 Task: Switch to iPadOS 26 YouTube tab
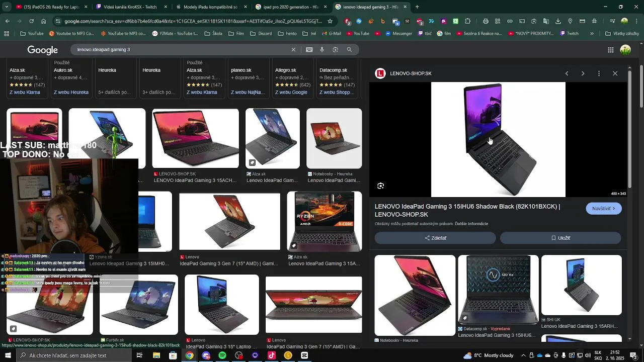51,7
